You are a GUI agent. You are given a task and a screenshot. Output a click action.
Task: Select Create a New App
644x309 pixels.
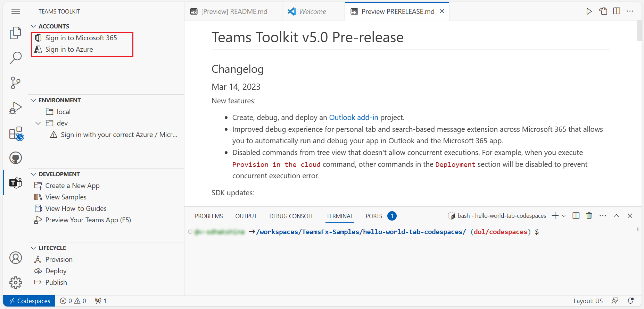click(x=72, y=186)
